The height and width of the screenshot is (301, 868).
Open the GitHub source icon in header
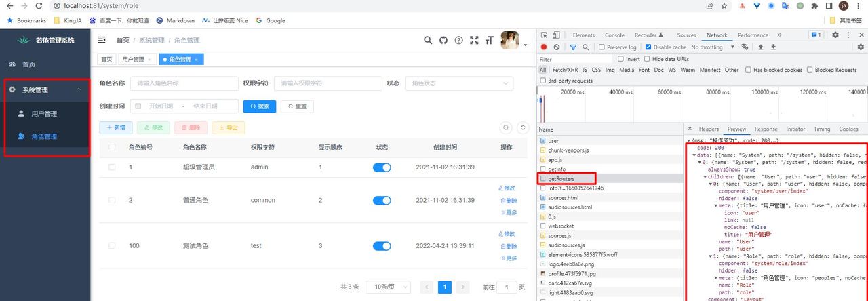[x=443, y=41]
